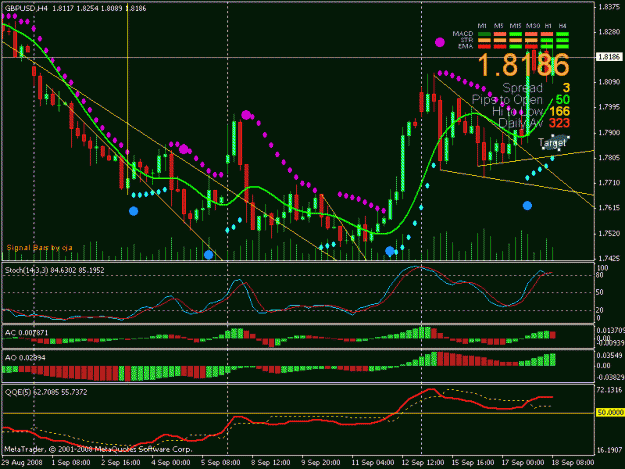Click the 5 Sep 08:00 time label

(221, 463)
